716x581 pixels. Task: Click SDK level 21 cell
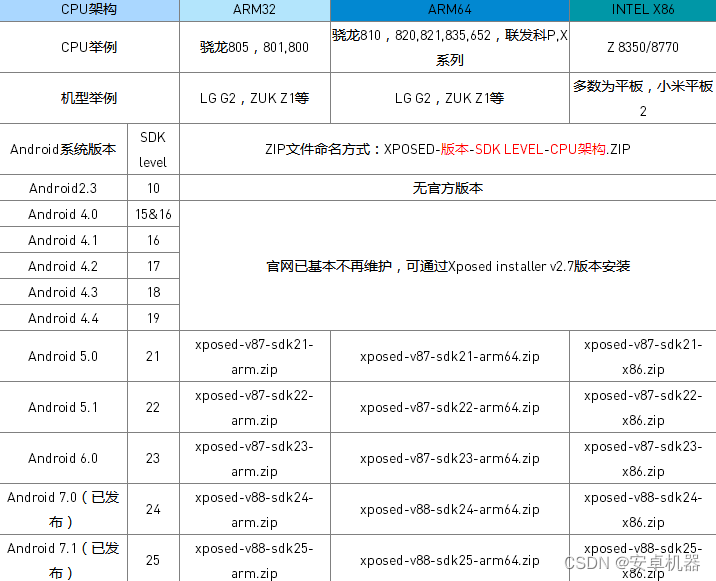(x=153, y=356)
